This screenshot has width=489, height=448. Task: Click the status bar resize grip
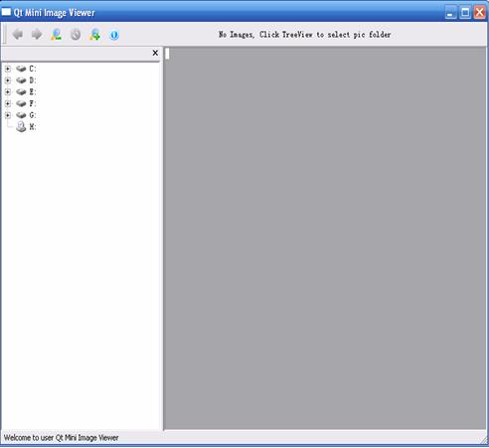(484, 440)
